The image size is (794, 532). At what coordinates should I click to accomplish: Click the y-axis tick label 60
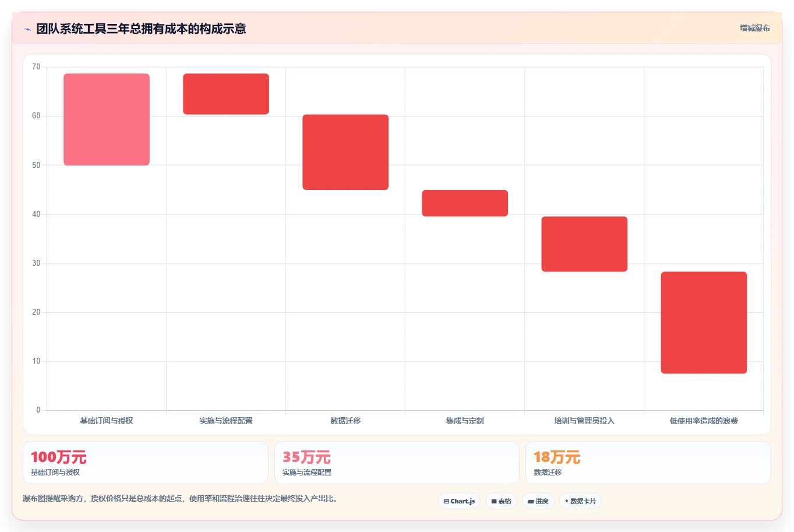click(36, 116)
